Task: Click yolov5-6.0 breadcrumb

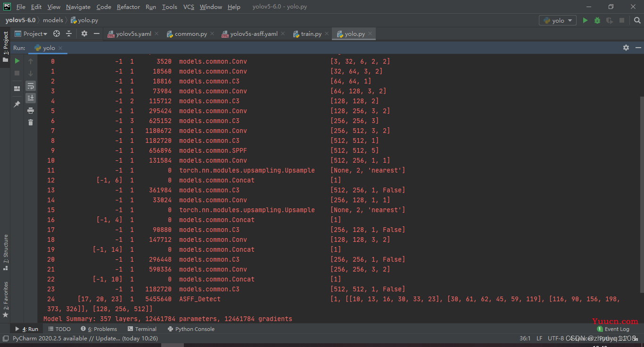Action: click(x=20, y=20)
